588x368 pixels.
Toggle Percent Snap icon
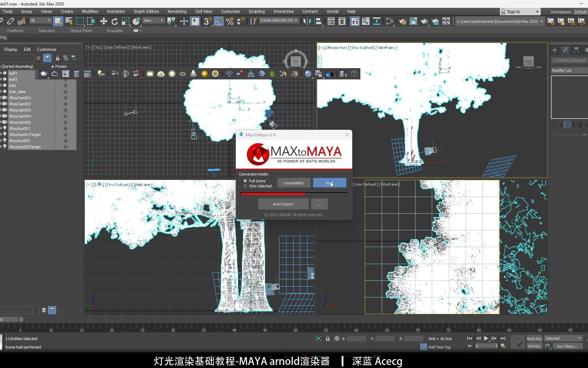pos(230,21)
